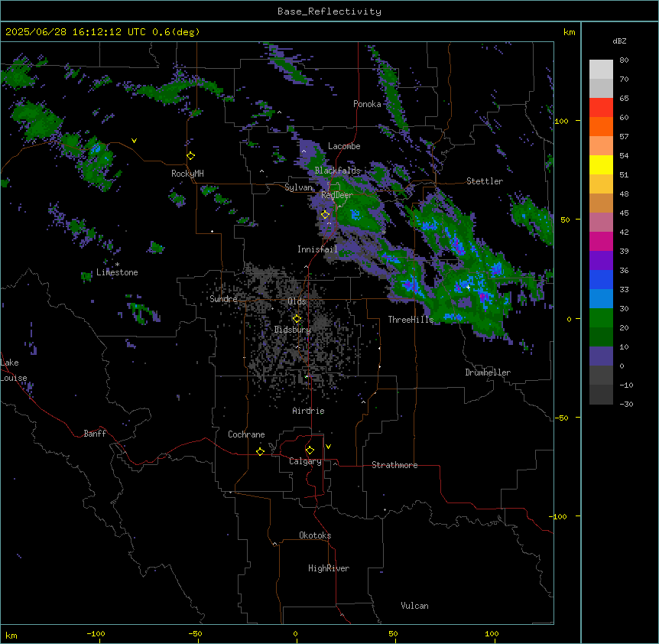Click the Calgary city label
This screenshot has height=644, width=659.
point(305,461)
